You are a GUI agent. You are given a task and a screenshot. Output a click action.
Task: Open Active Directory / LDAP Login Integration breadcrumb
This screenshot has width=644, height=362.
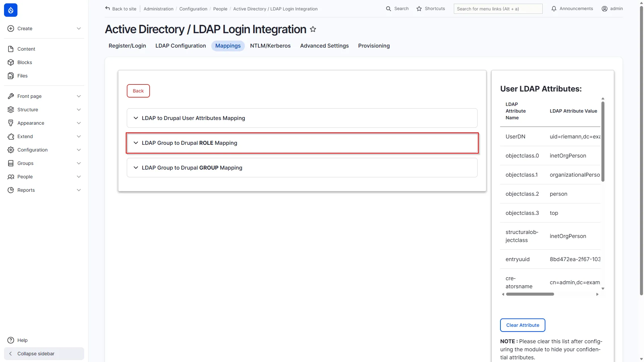click(275, 9)
